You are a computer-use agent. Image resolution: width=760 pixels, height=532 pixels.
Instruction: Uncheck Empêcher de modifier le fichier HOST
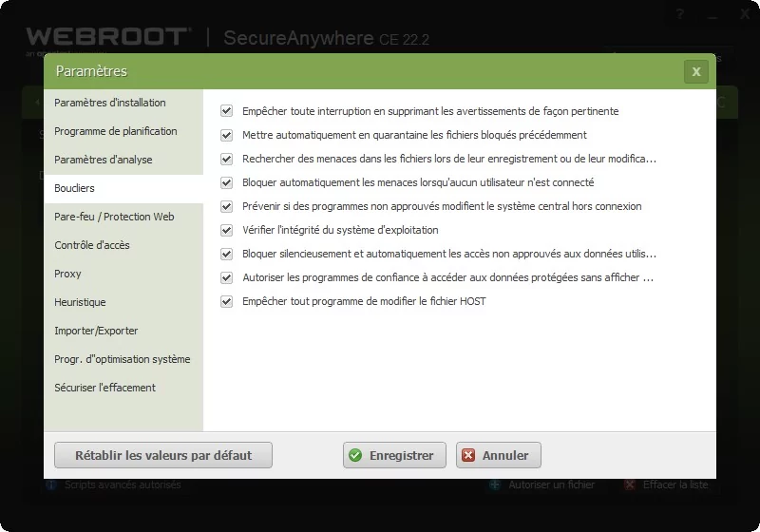(226, 301)
